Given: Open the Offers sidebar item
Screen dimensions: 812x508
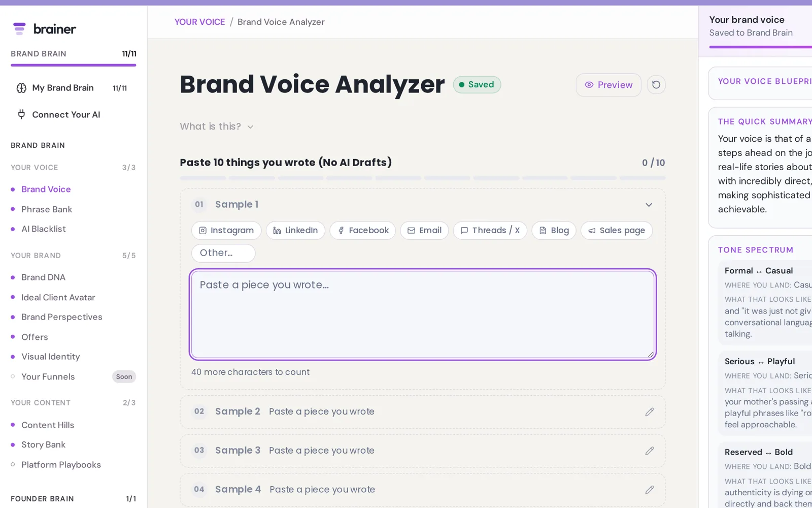Looking at the screenshot, I should (x=35, y=337).
